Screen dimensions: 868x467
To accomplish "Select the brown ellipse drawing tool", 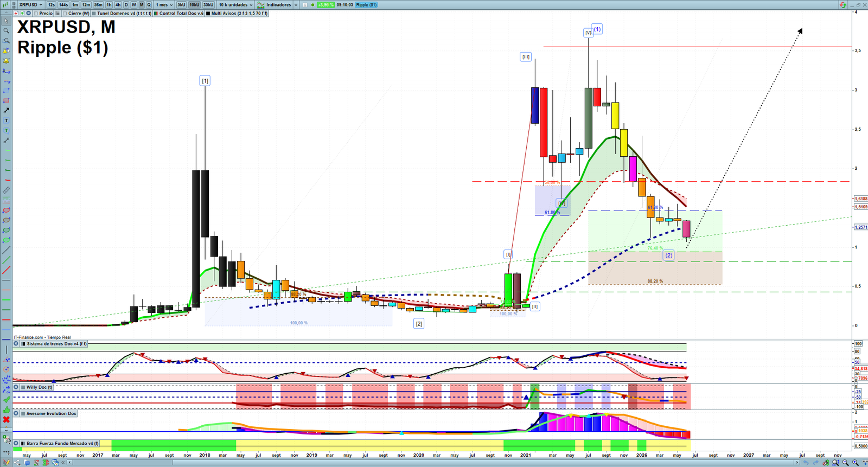I will [6, 221].
